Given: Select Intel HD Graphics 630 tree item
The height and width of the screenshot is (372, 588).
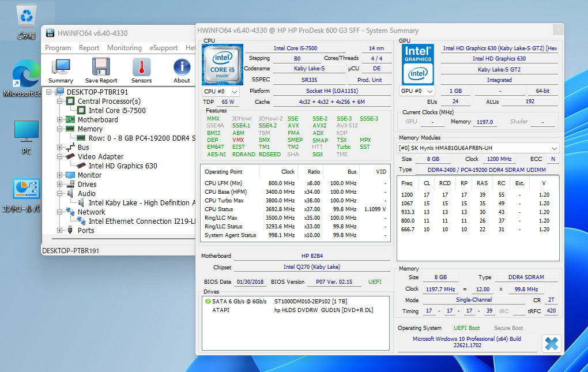Looking at the screenshot, I should click(x=122, y=166).
